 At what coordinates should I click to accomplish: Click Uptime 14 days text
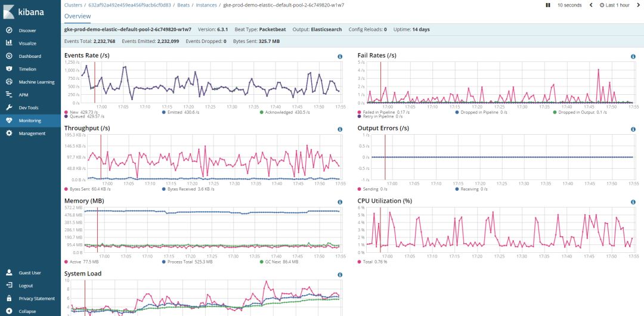(411, 30)
